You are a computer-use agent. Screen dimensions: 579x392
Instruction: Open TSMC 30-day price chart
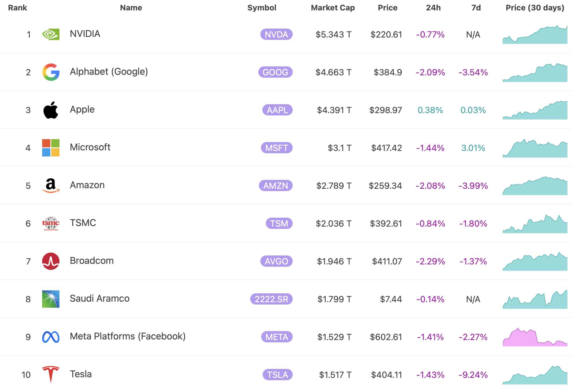(x=535, y=224)
